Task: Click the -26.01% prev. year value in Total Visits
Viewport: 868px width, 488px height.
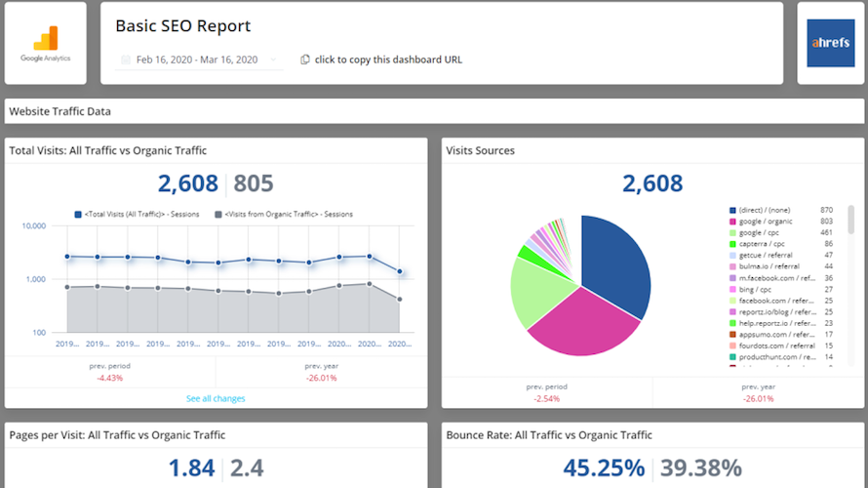Action: [321, 378]
